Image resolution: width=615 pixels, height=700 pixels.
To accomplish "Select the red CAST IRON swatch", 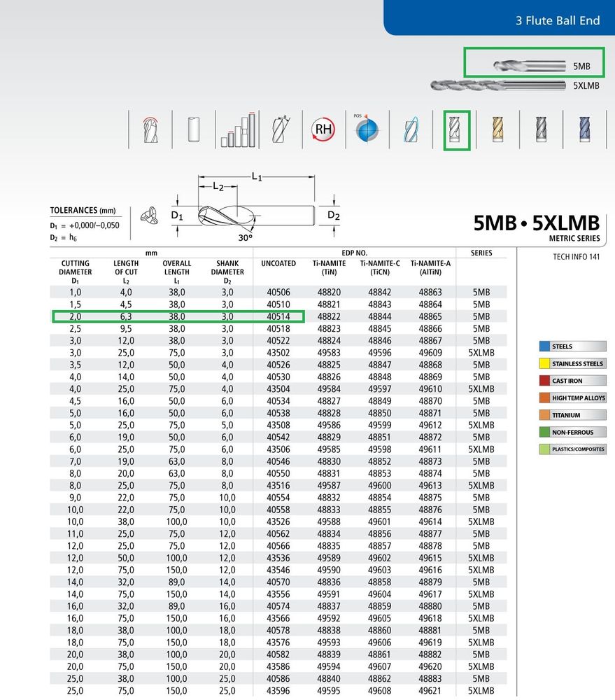I will (544, 380).
